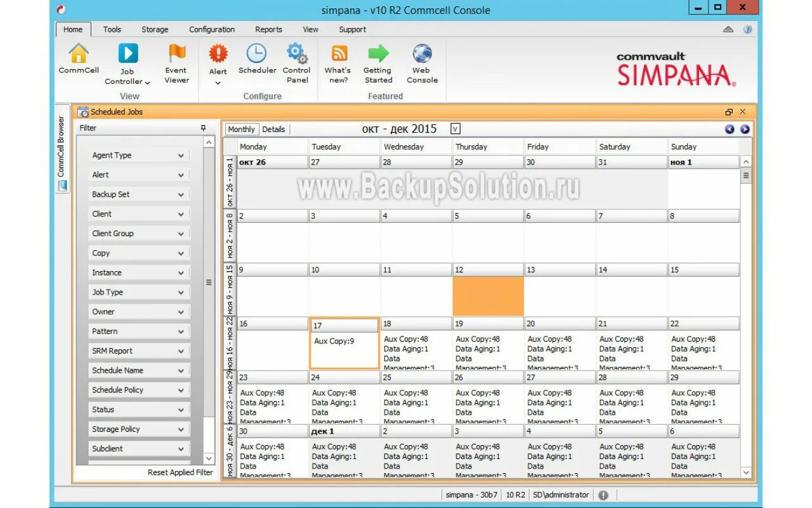Select week row label ноя 9 - ноя 15
The width and height of the screenshot is (812, 508).
[x=229, y=290]
